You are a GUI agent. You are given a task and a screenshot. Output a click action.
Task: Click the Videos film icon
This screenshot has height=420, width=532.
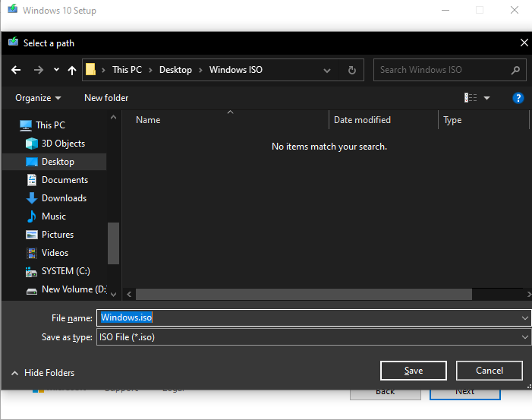(x=32, y=253)
